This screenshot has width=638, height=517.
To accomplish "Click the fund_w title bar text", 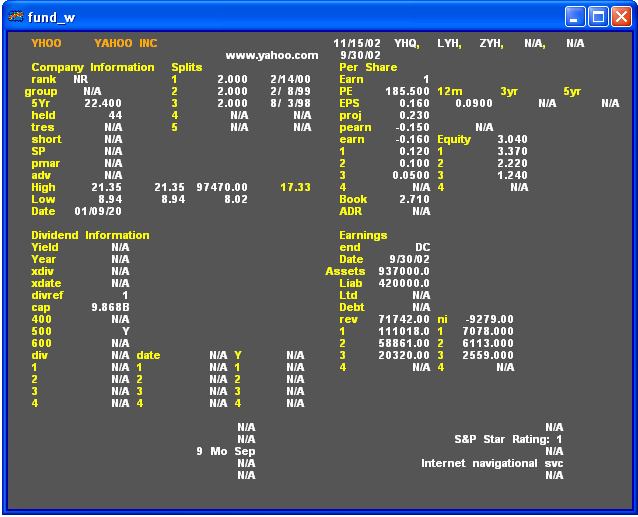I will pos(52,17).
